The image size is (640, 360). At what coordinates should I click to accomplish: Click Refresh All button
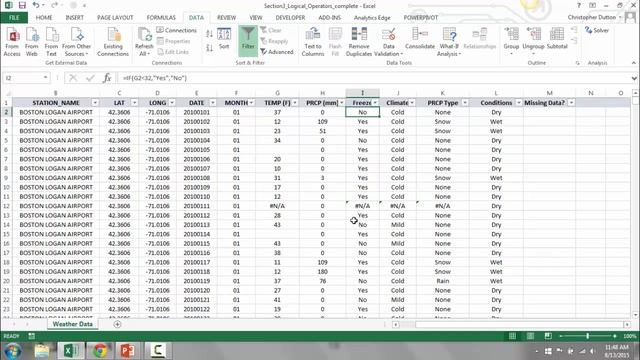click(144, 42)
